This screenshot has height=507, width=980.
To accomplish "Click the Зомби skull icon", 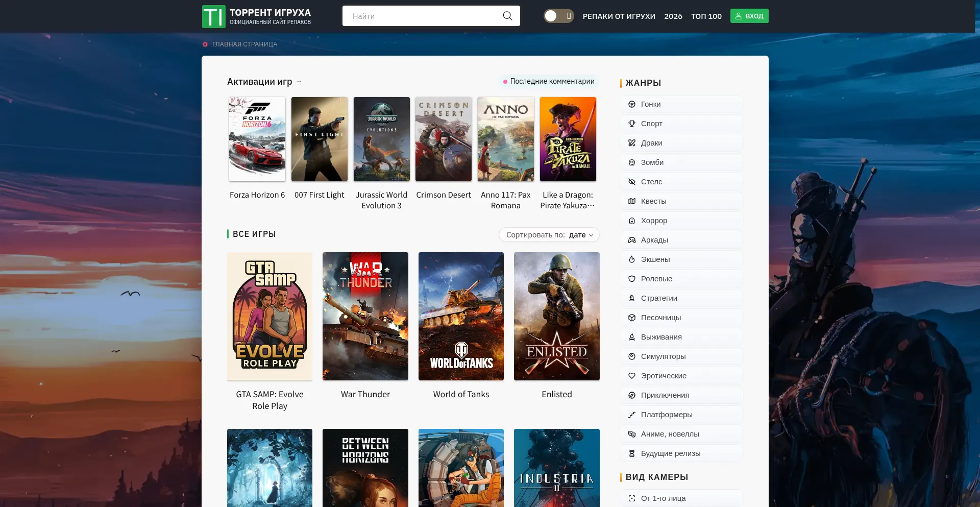I will point(632,162).
